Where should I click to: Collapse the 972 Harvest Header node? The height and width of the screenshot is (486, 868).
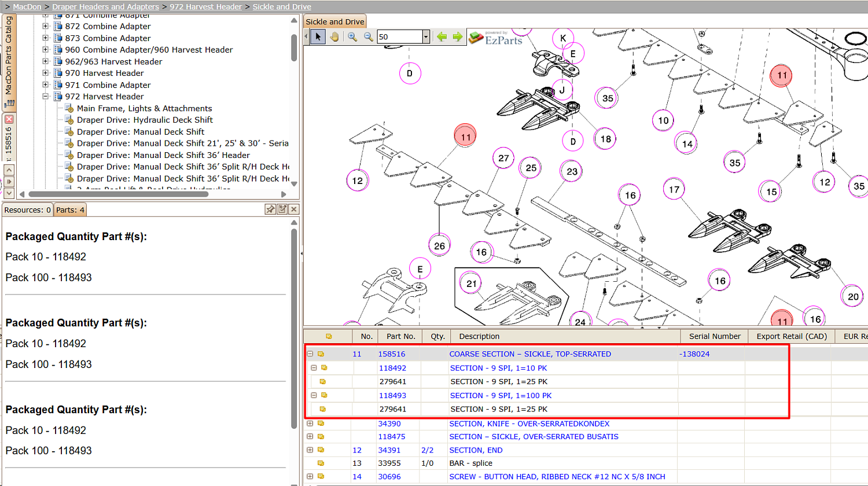(46, 97)
